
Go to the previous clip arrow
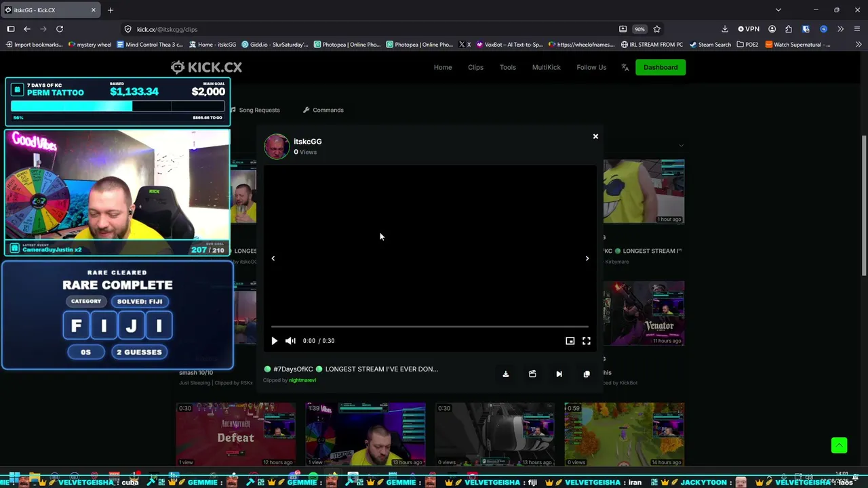click(x=273, y=258)
